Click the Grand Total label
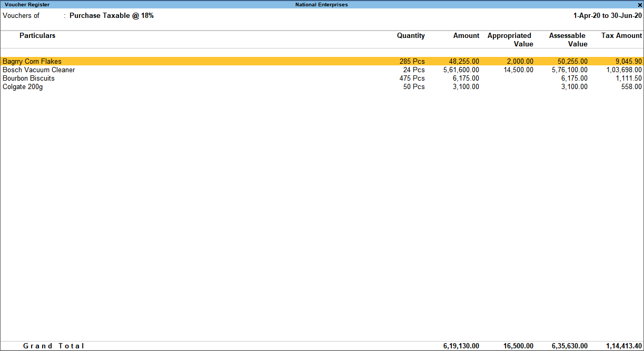Viewport: 644px width, 351px height. point(54,346)
